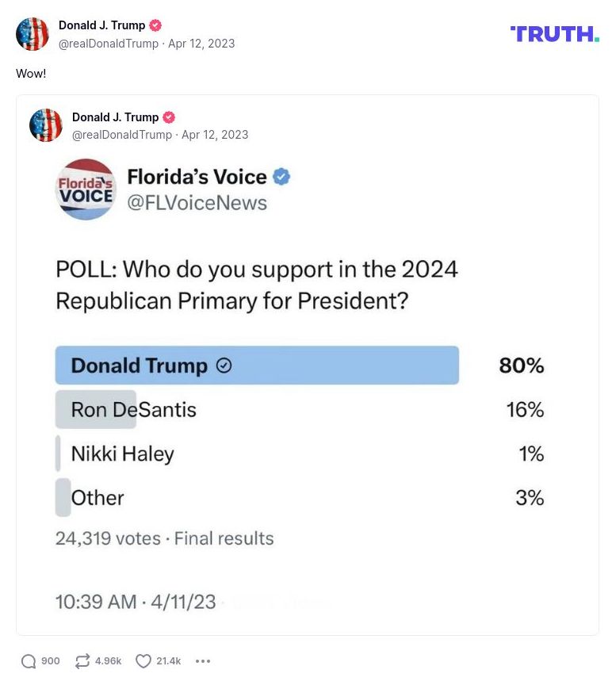
Task: Click the Apr 12, 2023 timestamp
Action: (x=201, y=44)
